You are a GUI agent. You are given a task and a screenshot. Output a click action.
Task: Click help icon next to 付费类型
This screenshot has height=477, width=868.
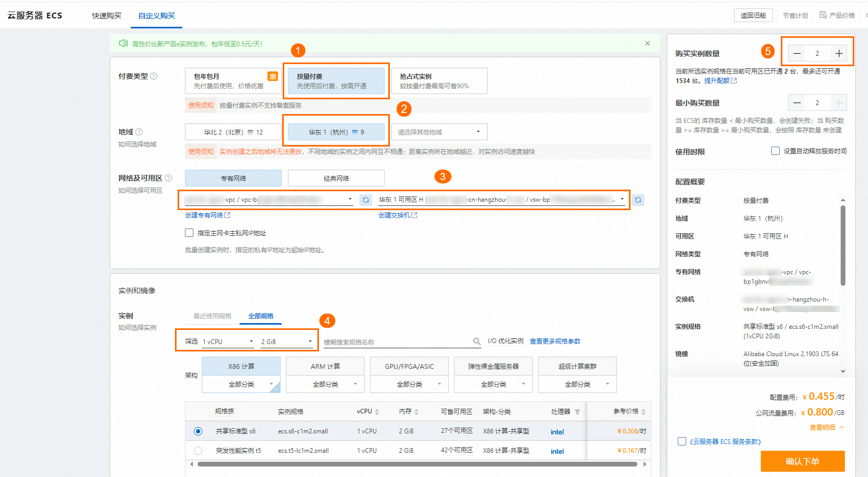(154, 76)
